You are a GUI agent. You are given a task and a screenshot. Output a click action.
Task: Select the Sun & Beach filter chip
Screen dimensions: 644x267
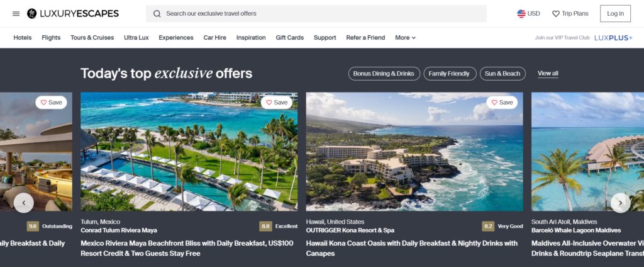[x=502, y=74]
